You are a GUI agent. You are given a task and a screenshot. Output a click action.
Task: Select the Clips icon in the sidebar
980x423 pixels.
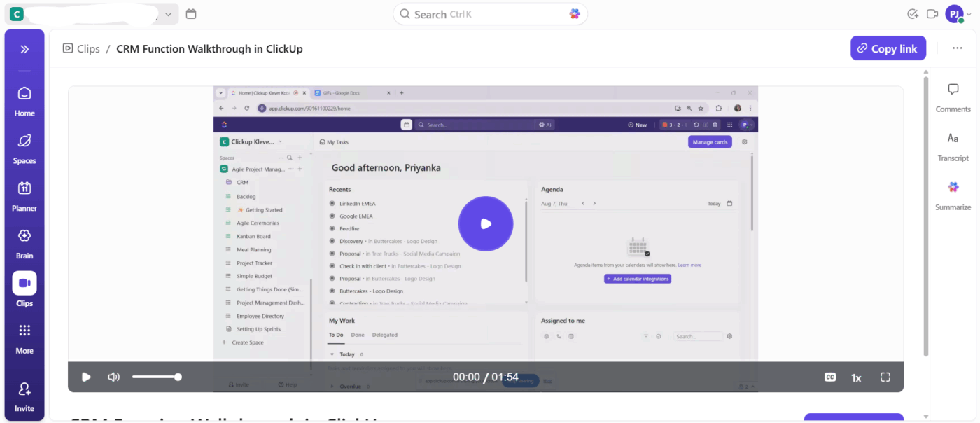click(x=24, y=287)
